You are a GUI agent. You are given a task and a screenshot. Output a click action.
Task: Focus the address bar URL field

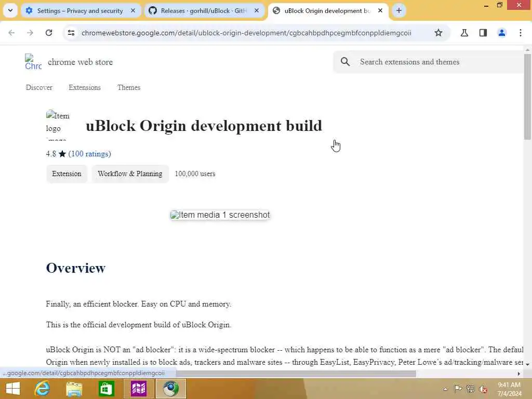point(246,33)
